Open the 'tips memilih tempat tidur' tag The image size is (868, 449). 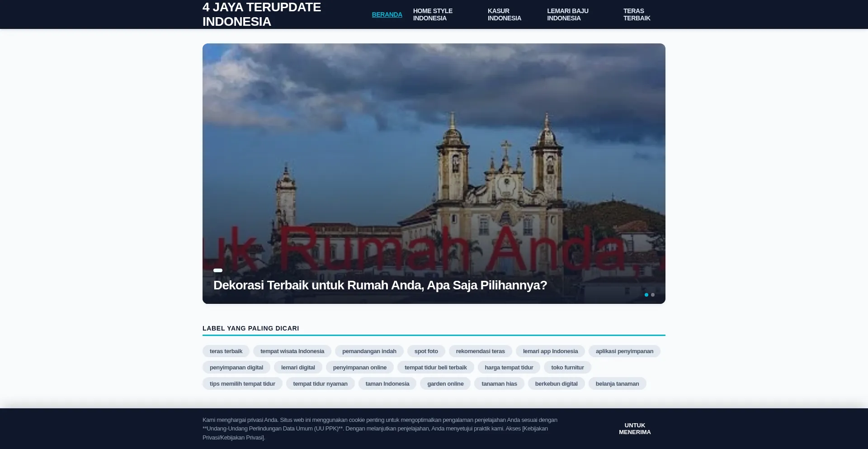coord(242,384)
